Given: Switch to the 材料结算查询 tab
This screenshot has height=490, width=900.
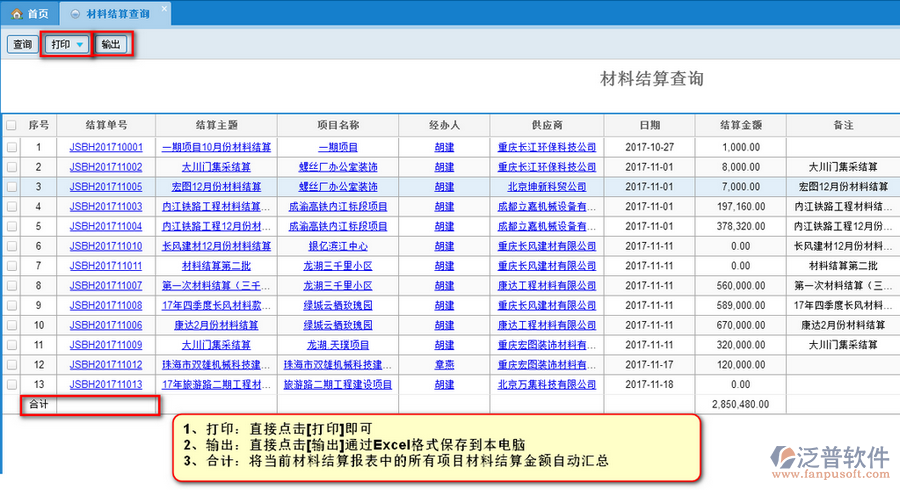Looking at the screenshot, I should pos(117,14).
